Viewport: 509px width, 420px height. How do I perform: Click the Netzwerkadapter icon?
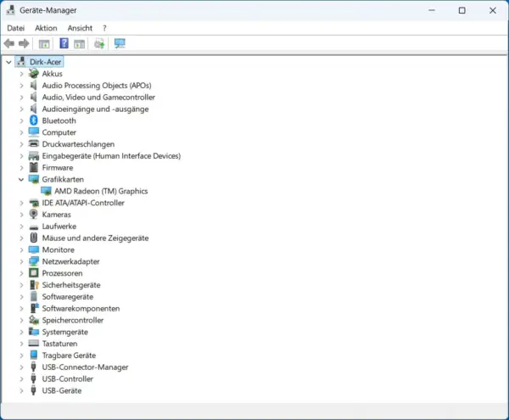[33, 261]
